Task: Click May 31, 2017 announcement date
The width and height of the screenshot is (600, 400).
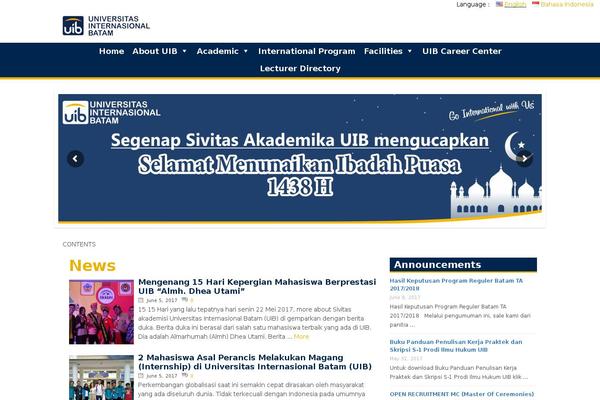Action: click(x=406, y=359)
